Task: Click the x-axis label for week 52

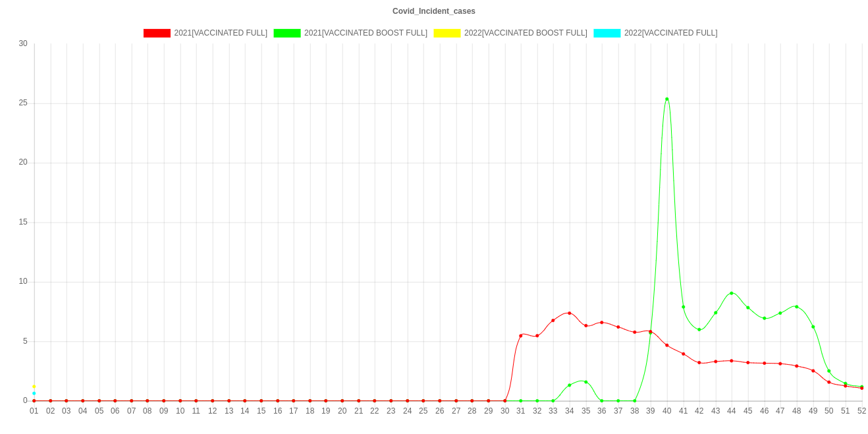Action: tap(861, 411)
